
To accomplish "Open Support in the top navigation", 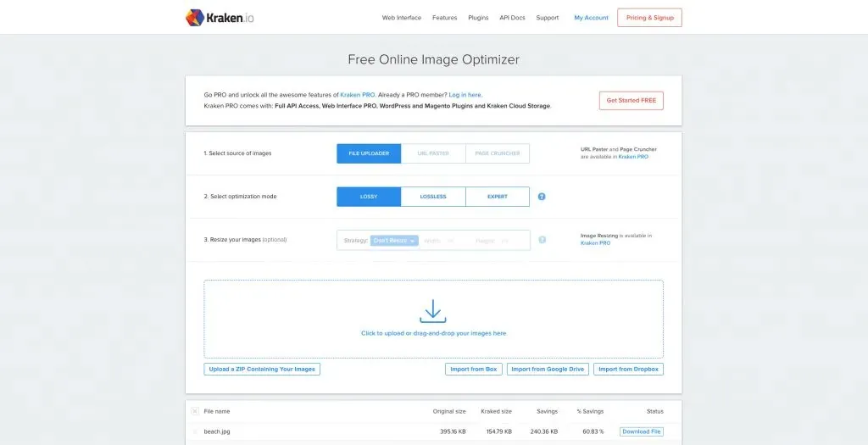I will 548,18.
